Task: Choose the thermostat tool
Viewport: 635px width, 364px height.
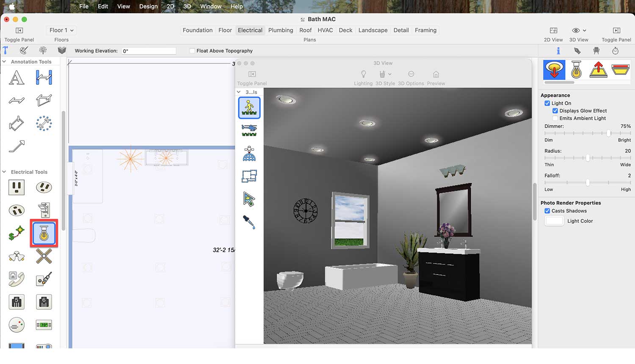Action: [44, 325]
